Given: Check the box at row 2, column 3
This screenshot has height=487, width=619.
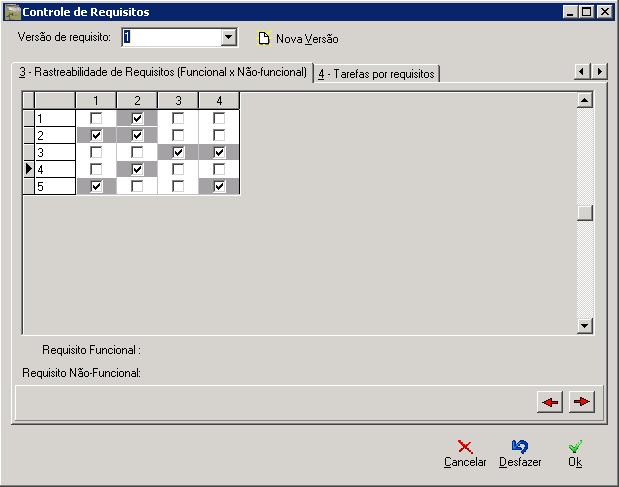Looking at the screenshot, I should [178, 135].
